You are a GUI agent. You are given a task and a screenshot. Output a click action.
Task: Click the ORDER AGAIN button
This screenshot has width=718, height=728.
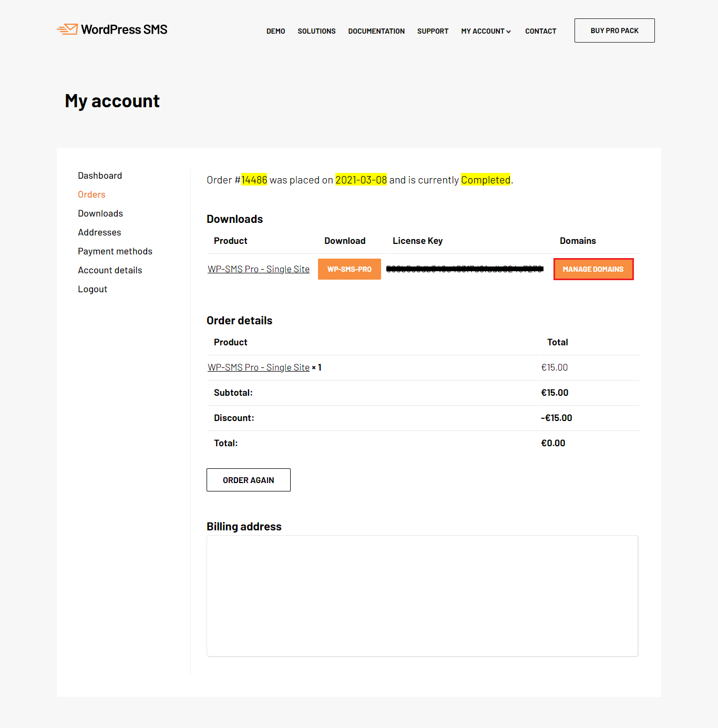(x=249, y=480)
